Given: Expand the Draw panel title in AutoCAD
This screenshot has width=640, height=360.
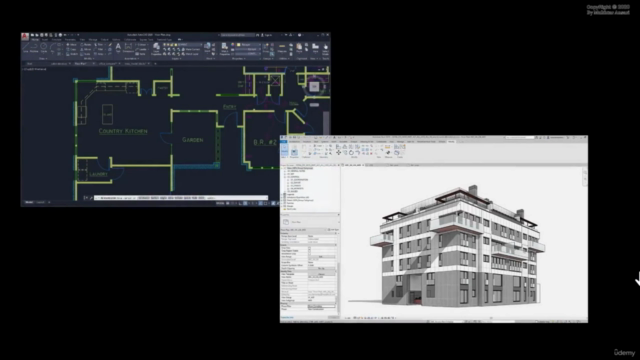Looking at the screenshot, I should (x=43, y=58).
